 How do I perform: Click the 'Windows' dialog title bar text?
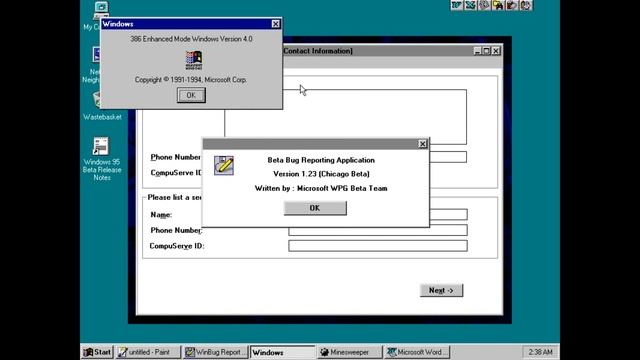[118, 24]
